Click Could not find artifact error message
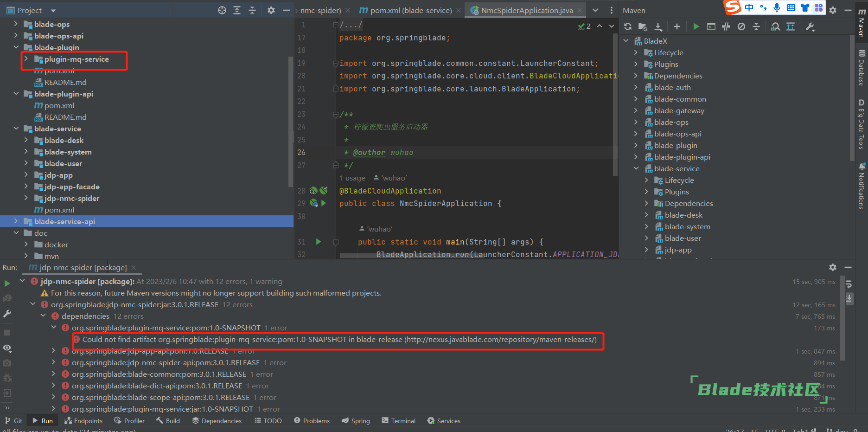This screenshot has height=432, width=868. (x=339, y=339)
